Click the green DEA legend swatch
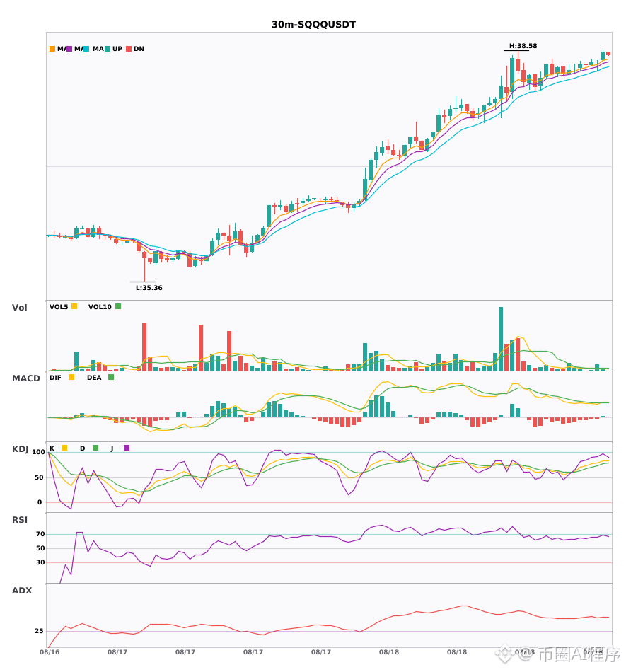Image resolution: width=626 pixels, height=672 pixels. tap(111, 377)
